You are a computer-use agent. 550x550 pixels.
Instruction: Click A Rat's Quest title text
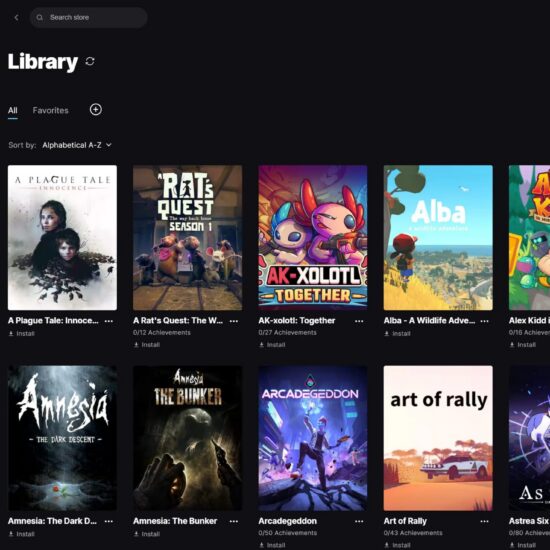coord(178,321)
